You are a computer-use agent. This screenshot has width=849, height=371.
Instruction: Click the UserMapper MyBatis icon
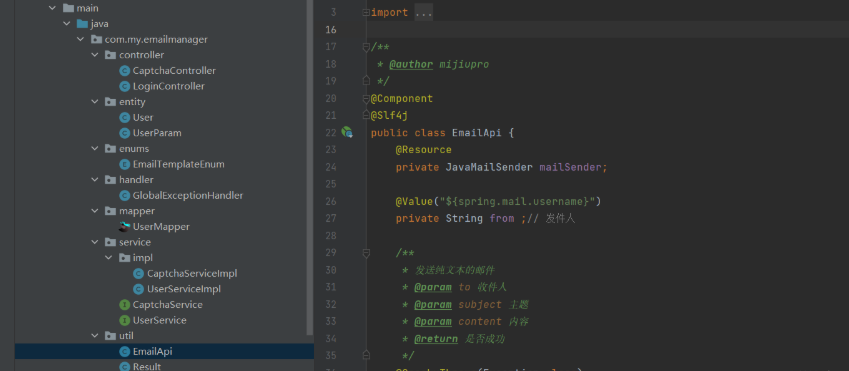click(125, 226)
